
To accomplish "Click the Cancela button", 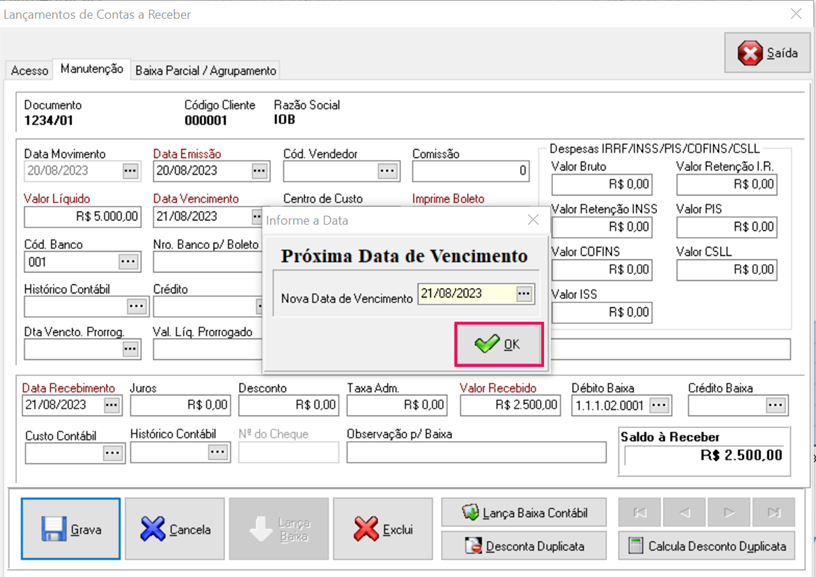I will [175, 529].
